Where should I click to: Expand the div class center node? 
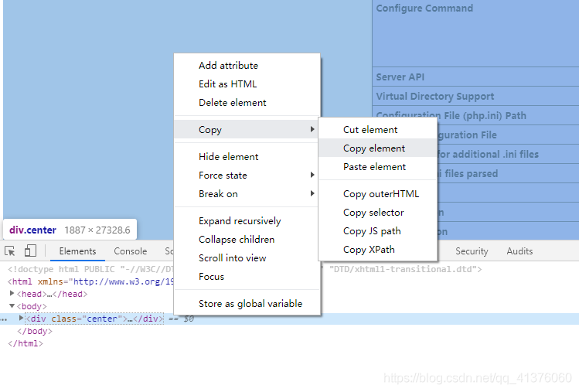click(x=21, y=318)
